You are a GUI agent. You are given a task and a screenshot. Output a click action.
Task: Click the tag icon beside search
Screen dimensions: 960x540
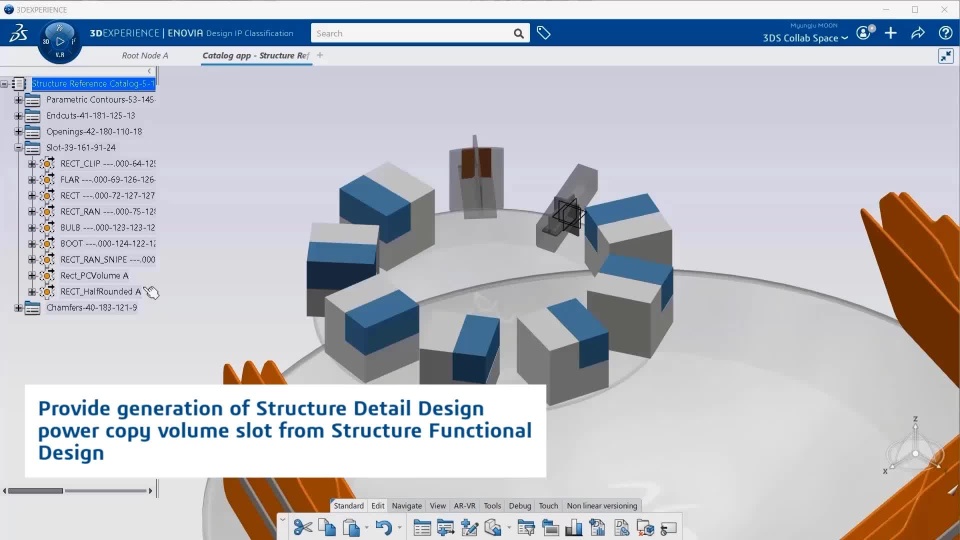(x=544, y=33)
